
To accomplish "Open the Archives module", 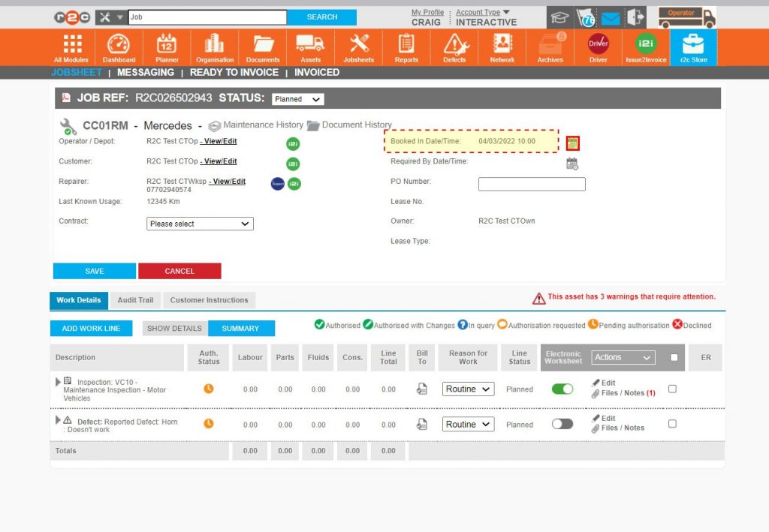I will pyautogui.click(x=550, y=48).
